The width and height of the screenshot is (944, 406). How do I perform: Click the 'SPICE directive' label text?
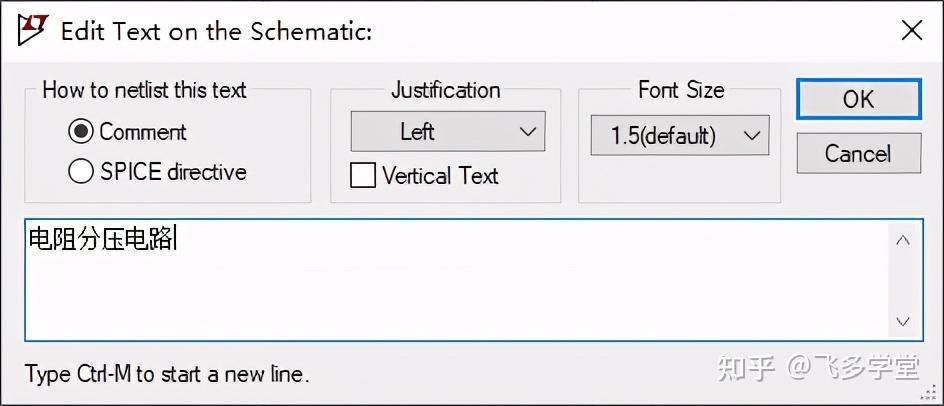point(173,172)
